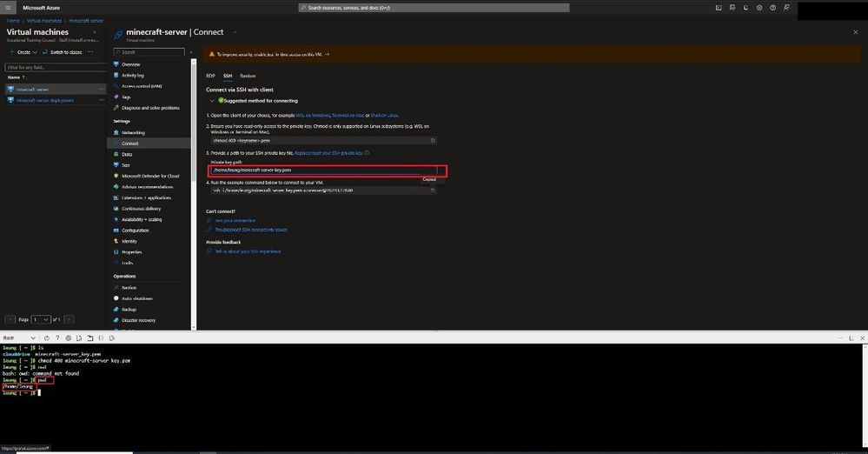
Task: Click Tell us about your SSH experience
Action: [x=248, y=251]
